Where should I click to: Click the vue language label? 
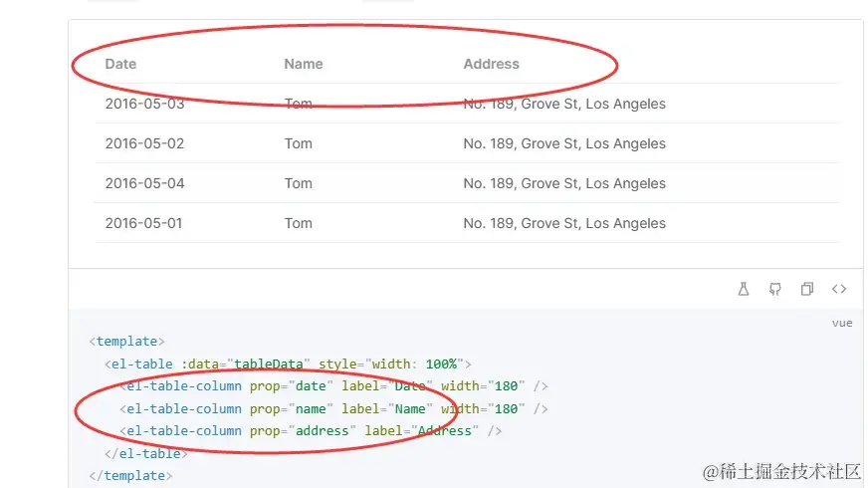[842, 323]
